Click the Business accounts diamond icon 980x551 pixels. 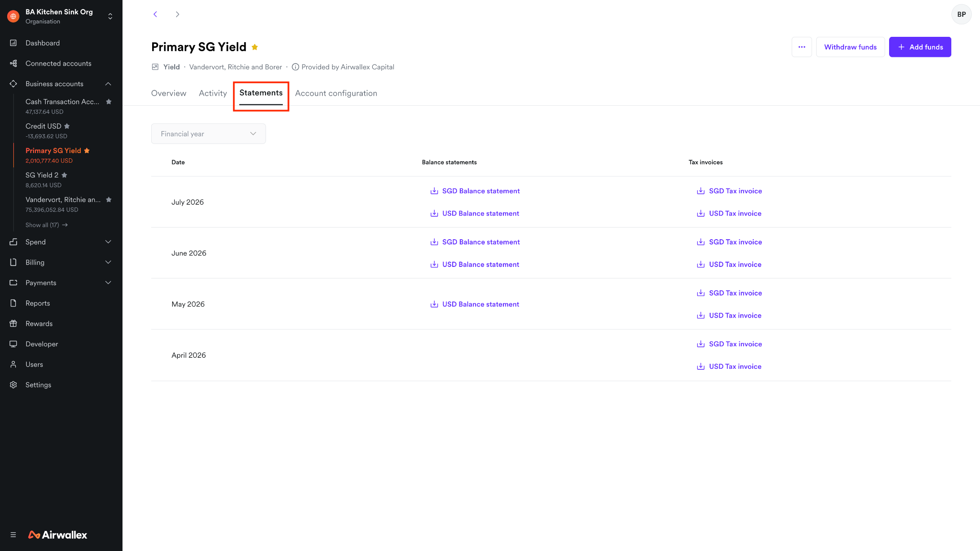tap(13, 84)
